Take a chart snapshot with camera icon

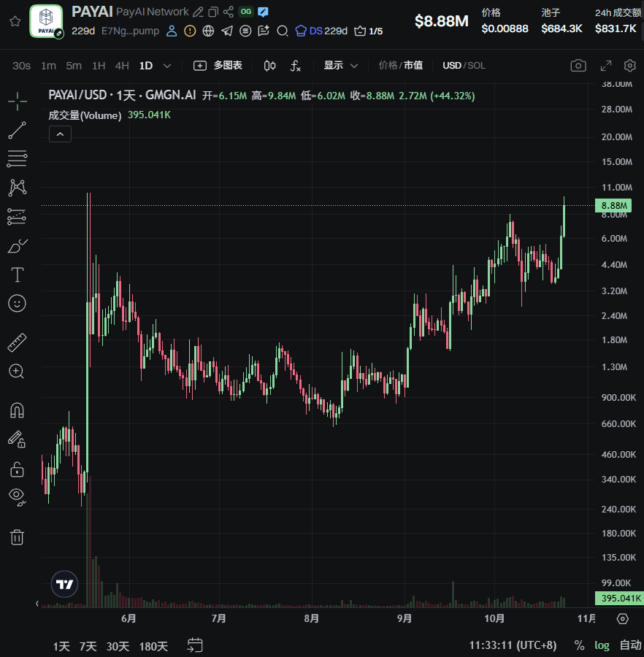[578, 66]
